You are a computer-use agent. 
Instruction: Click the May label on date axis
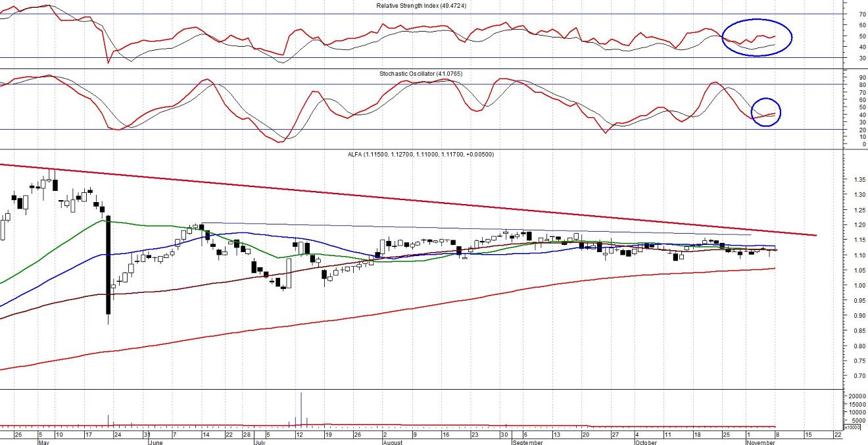pos(44,442)
